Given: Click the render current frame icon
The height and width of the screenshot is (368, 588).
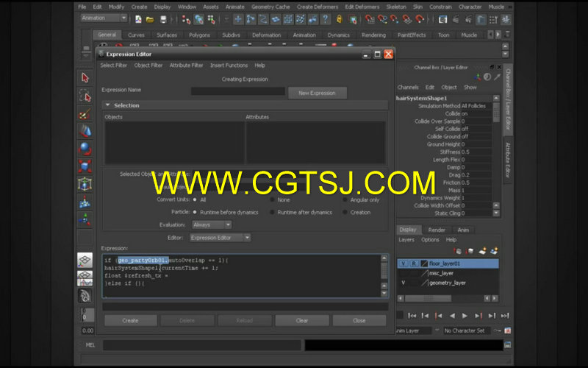Looking at the screenshot, I should click(x=456, y=19).
